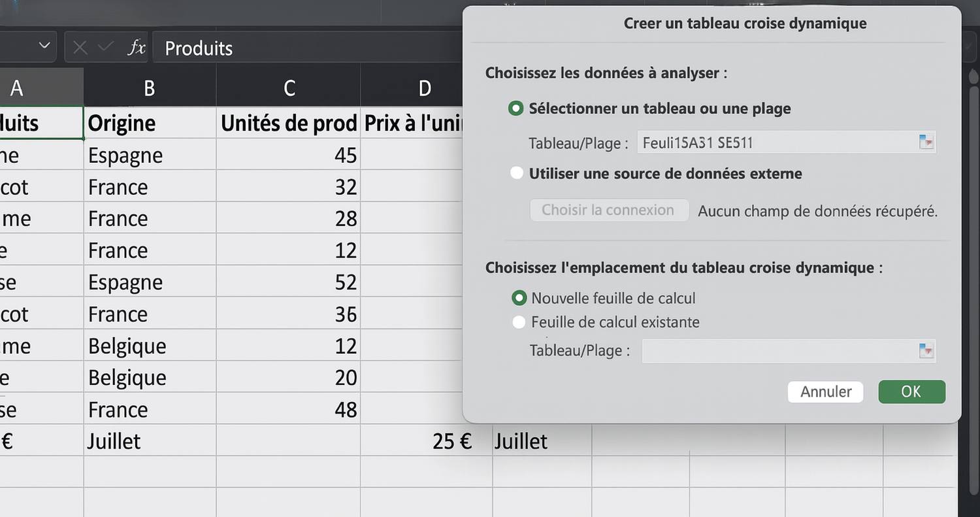Viewport: 980px width, 517px height.
Task: Select the 'Sélectionner un tableau ou une plage' option
Action: pos(516,108)
